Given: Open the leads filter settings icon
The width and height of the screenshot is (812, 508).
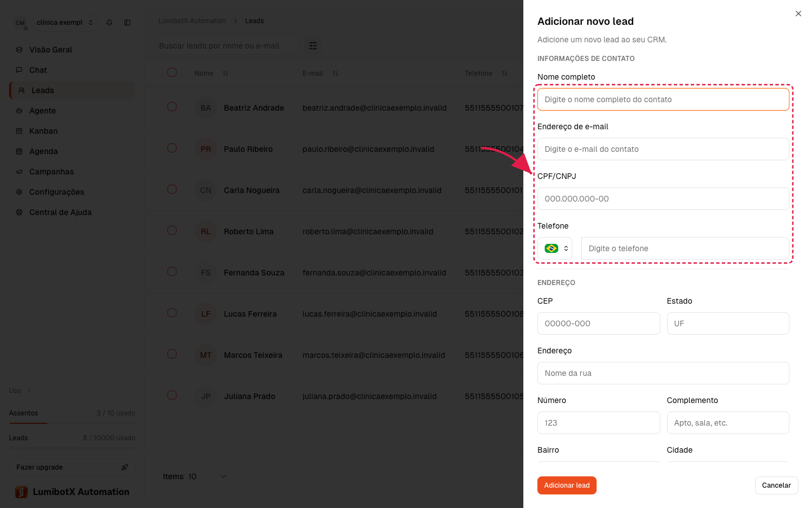Looking at the screenshot, I should click(313, 46).
